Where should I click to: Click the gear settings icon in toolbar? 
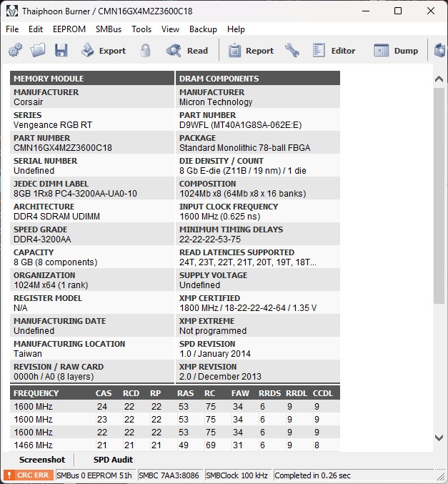(x=15, y=50)
